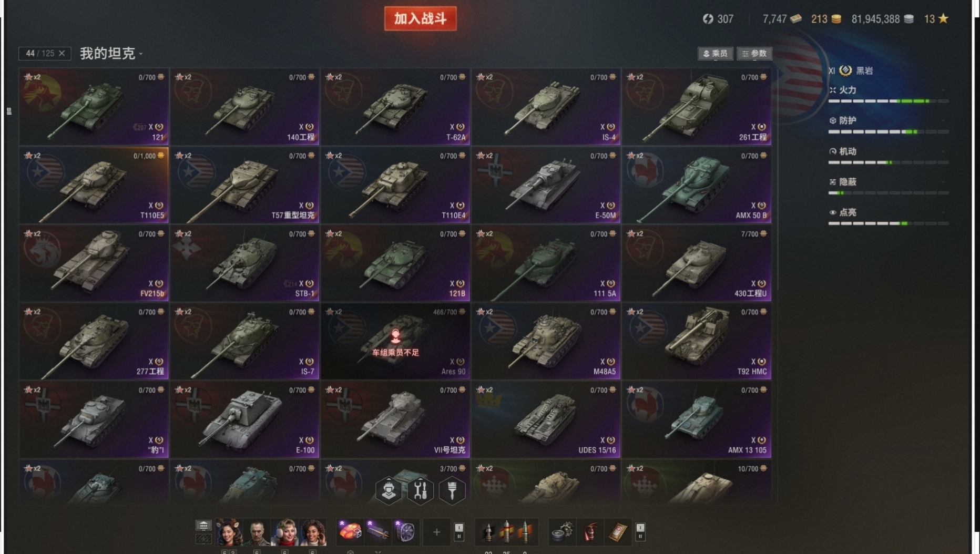The width and height of the screenshot is (980, 554).
Task: Click the fire extinguisher consumable slot
Action: point(589,532)
